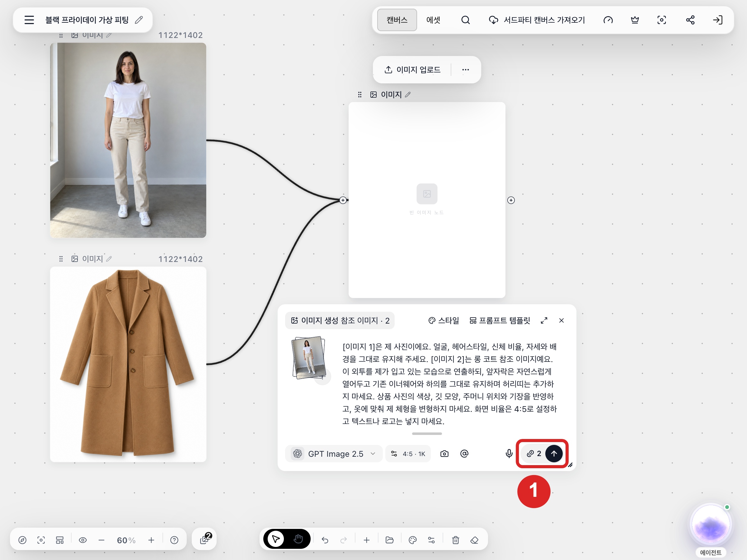Viewport: 747px width, 560px height.
Task: Expand the prompt panel to full size
Action: (544, 320)
